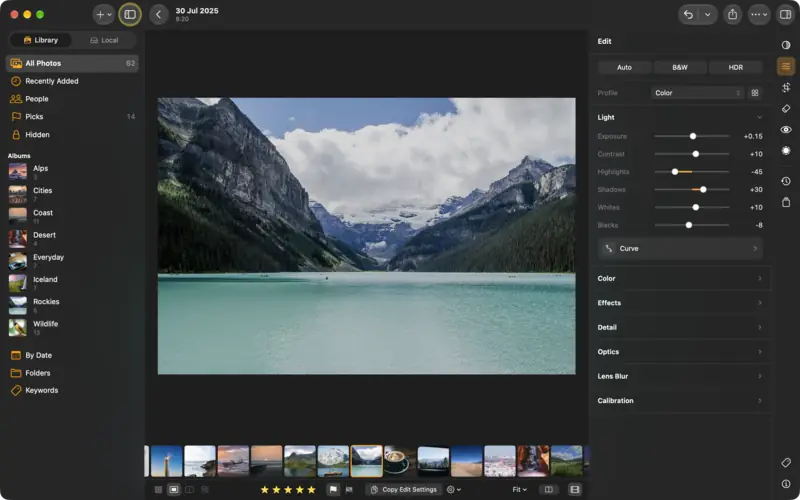The height and width of the screenshot is (500, 800).
Task: Select the Healing eraser tool
Action: (x=786, y=109)
